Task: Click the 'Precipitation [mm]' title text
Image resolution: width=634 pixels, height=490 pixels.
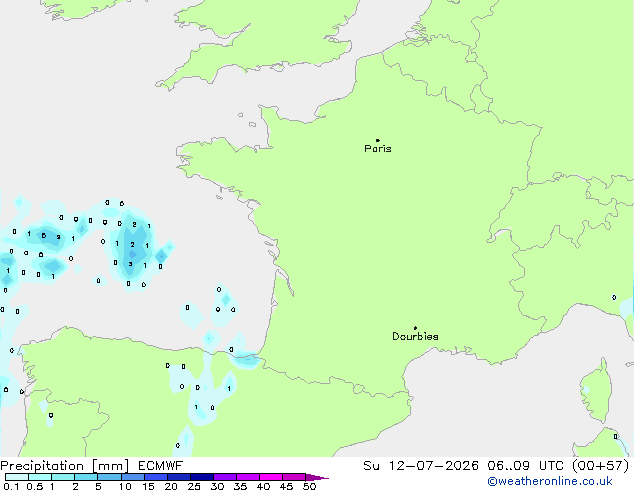Action: click(65, 466)
